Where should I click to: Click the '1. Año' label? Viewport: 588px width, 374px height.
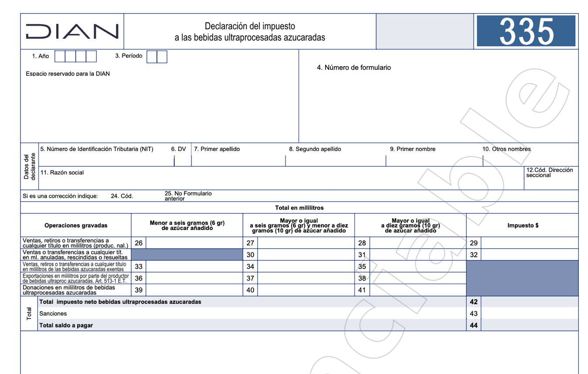coord(41,56)
